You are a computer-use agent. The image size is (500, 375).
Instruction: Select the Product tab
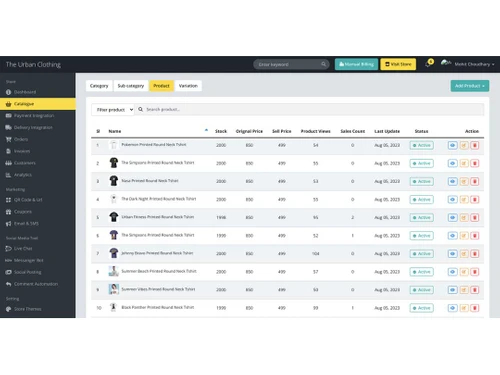(161, 86)
